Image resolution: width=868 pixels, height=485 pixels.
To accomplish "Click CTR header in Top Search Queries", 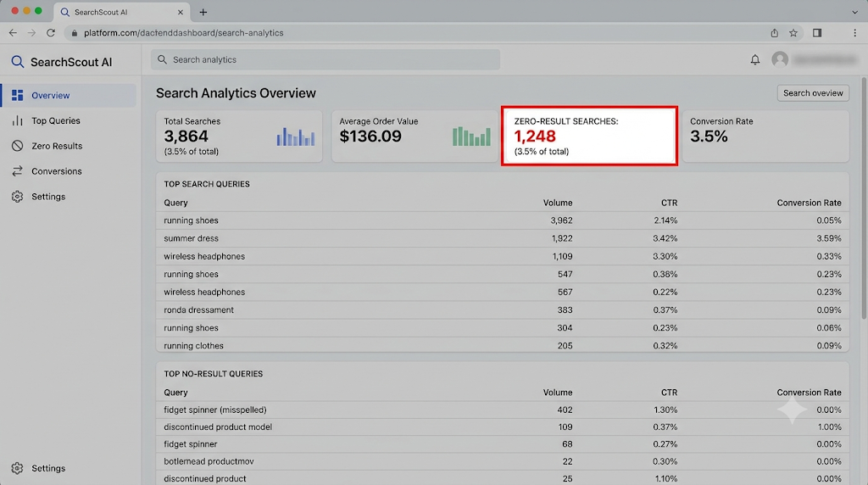I will point(669,203).
